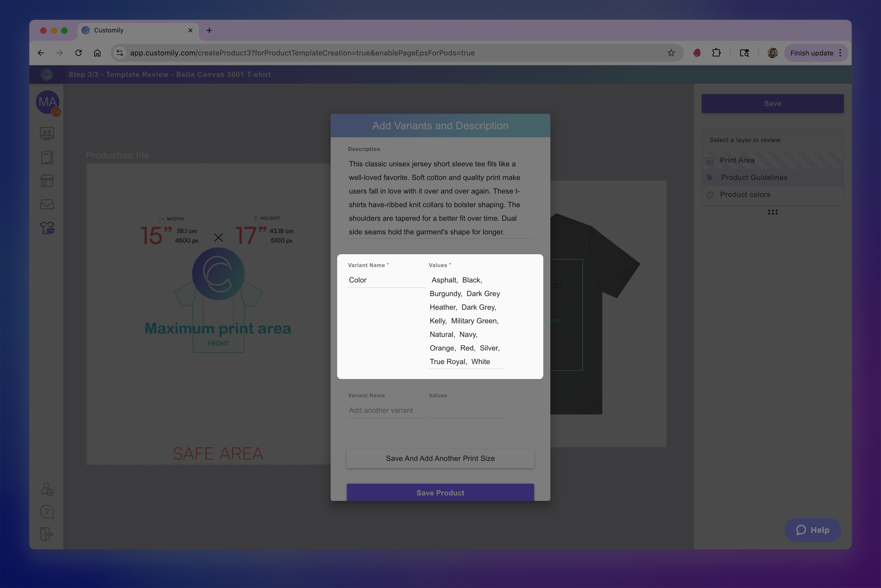Open the help question-mark icon in the sidebar
Image resolution: width=881 pixels, height=588 pixels.
tap(47, 512)
